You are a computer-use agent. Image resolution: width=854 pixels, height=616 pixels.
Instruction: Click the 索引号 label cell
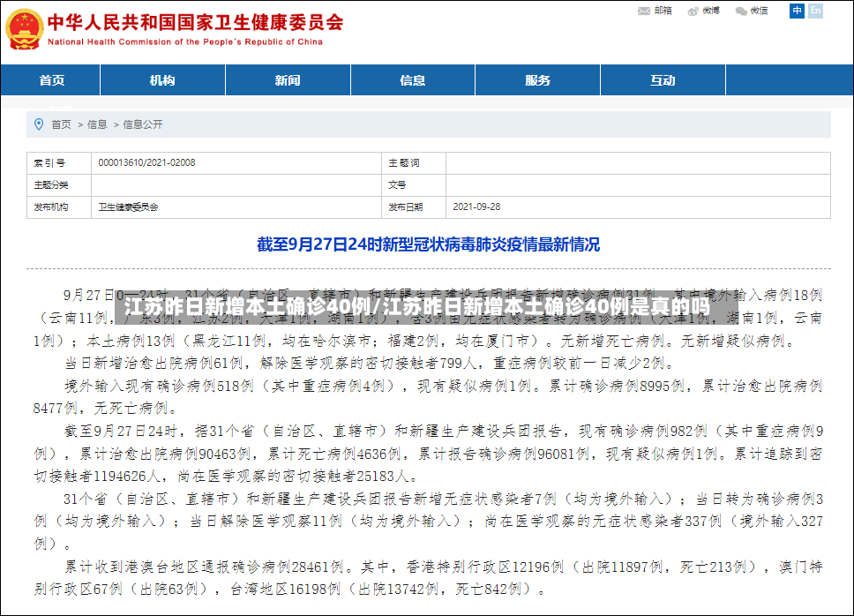coord(59,163)
